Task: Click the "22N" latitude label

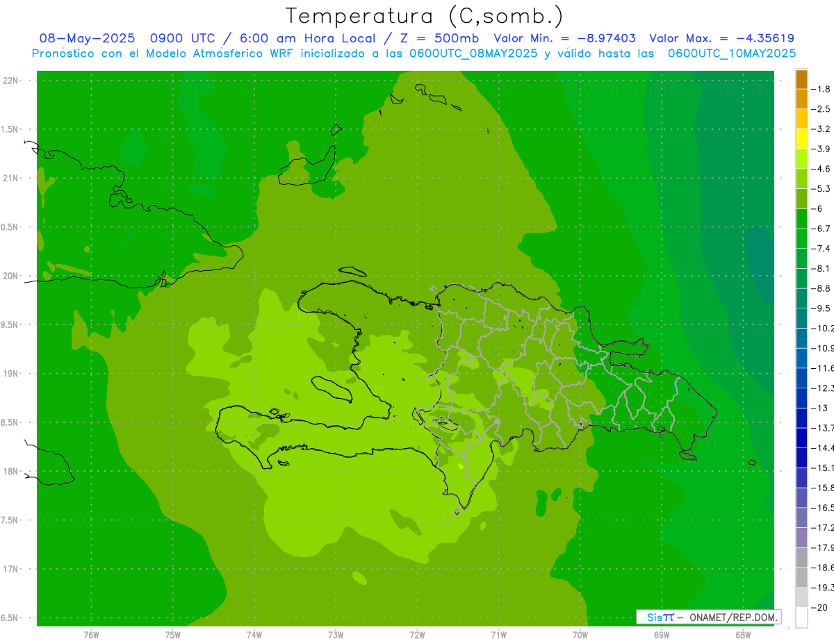Action: [10, 81]
